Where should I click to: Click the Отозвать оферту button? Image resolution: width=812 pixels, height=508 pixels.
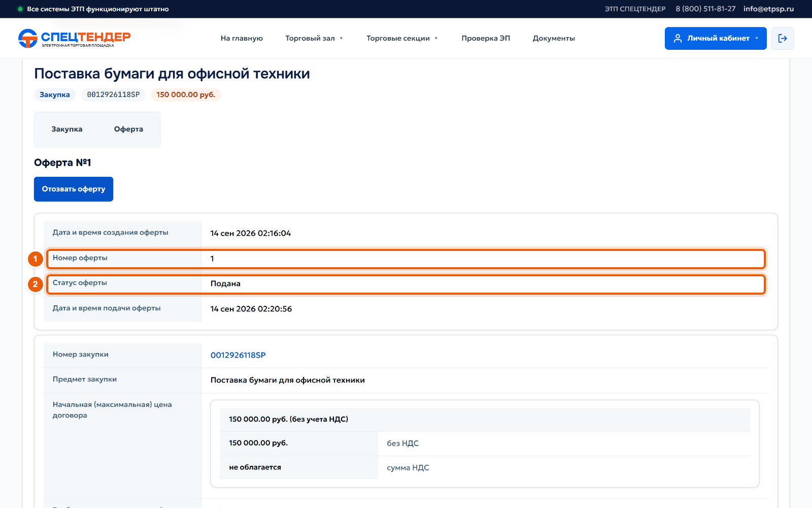(74, 189)
